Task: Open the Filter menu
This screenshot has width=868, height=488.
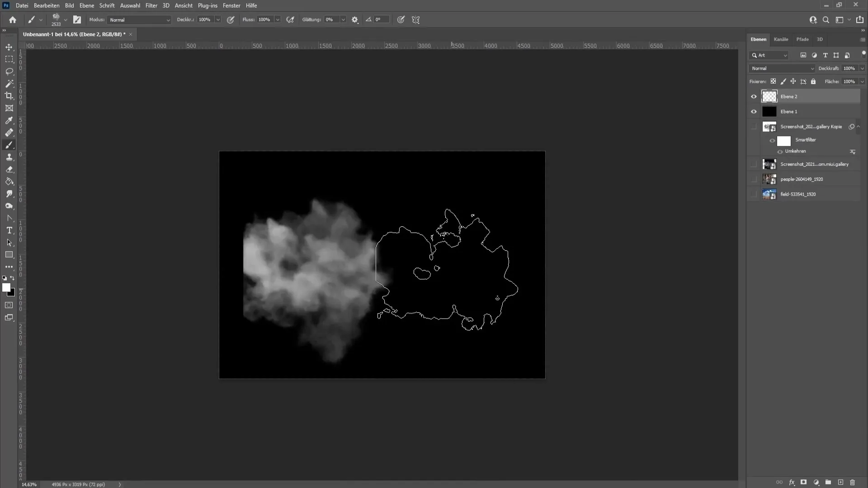Action: click(151, 5)
